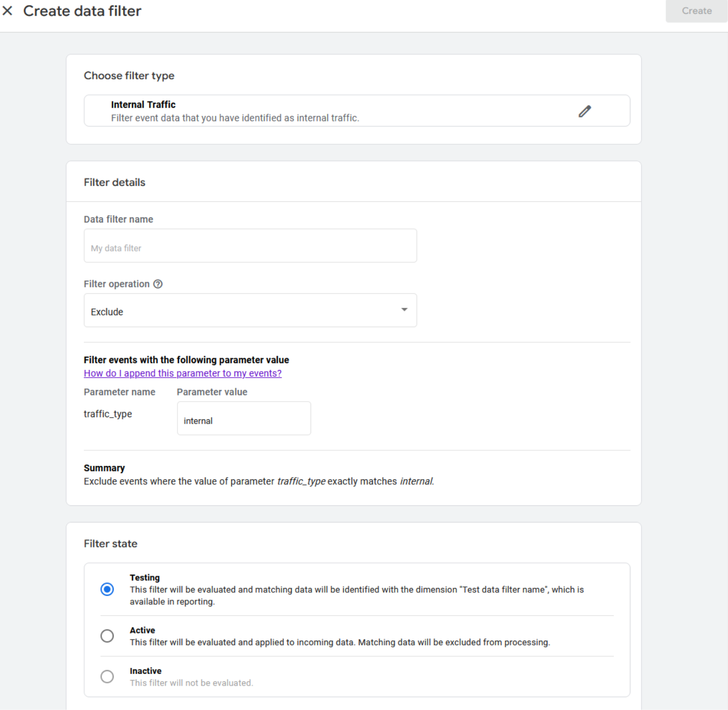Image resolution: width=728 pixels, height=710 pixels.
Task: Click the Filter details section heading
Action: 114,182
